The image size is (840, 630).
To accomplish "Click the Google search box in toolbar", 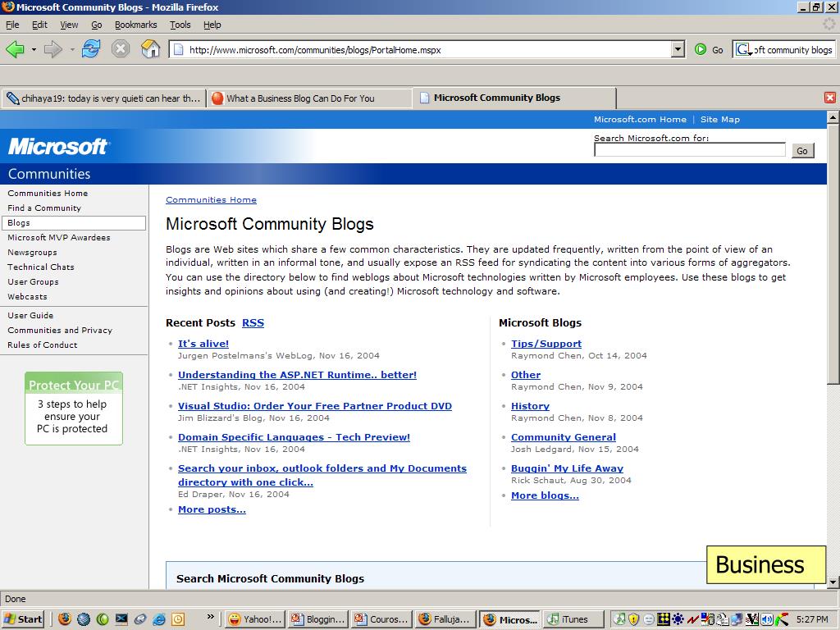I will (x=793, y=50).
